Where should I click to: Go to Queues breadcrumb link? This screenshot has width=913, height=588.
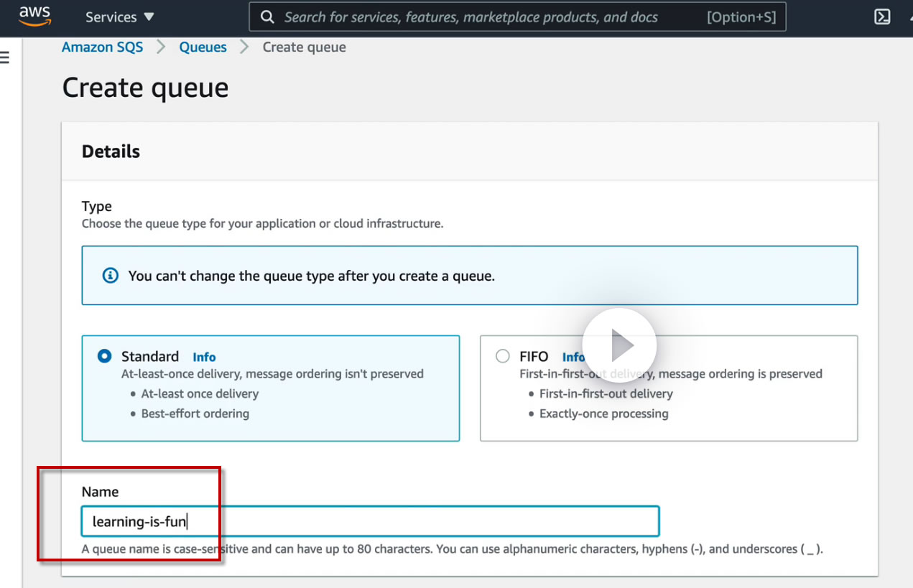tap(203, 47)
